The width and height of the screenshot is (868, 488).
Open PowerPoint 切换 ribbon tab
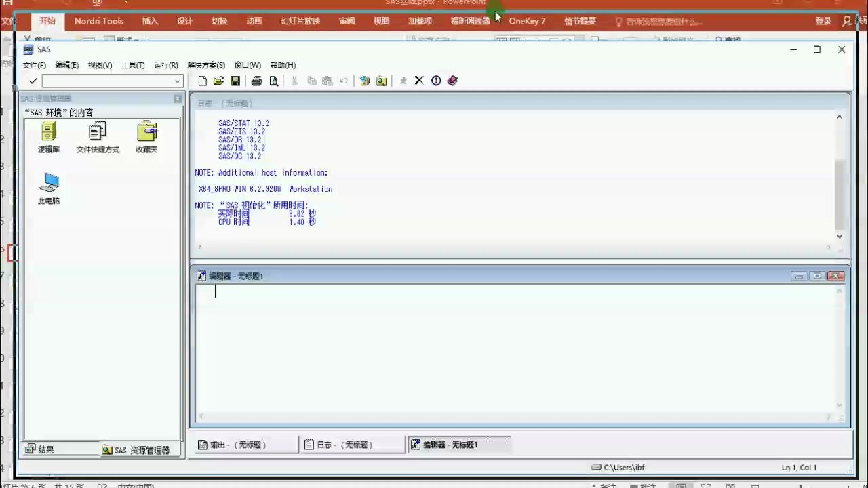point(219,21)
